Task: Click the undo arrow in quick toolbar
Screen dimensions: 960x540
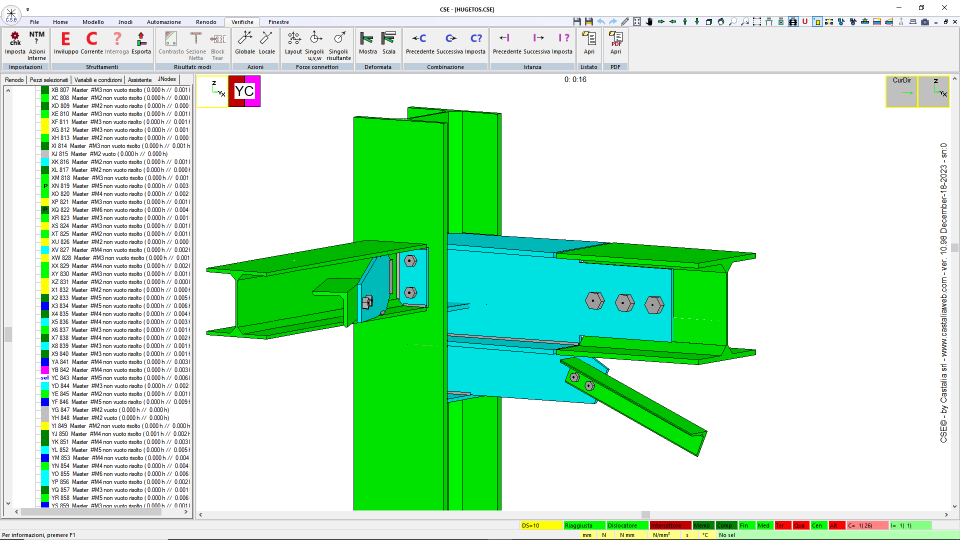Action: point(601,21)
